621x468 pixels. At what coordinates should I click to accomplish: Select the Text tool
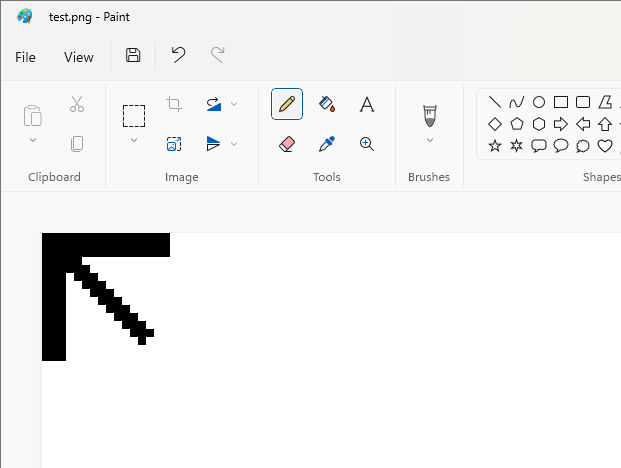coord(367,104)
